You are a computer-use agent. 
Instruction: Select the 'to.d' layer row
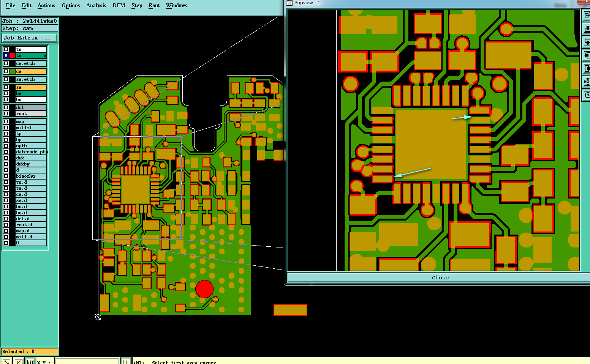point(31,182)
